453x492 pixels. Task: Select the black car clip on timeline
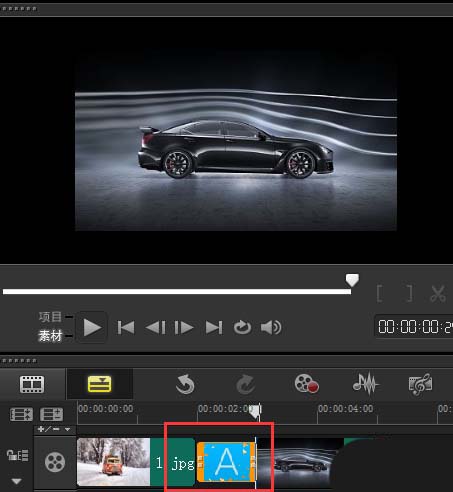click(x=300, y=462)
